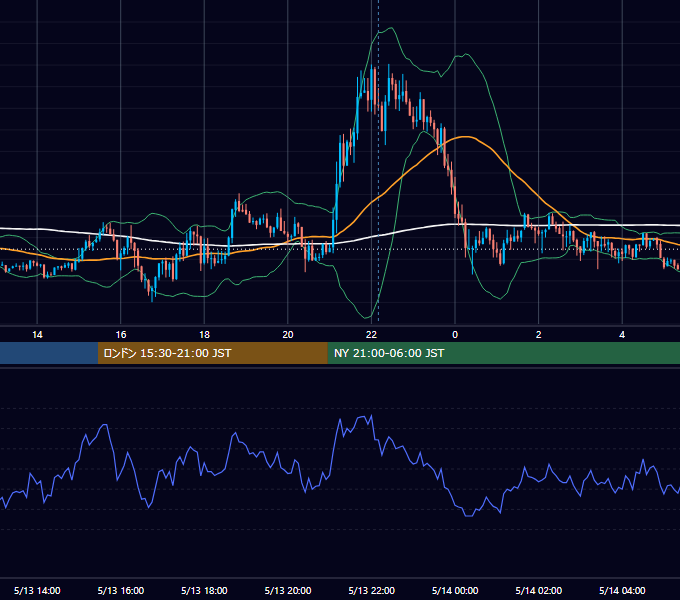The image size is (680, 600).
Task: Click the 5/14 04:00 label on the lower axis
Action: click(622, 590)
